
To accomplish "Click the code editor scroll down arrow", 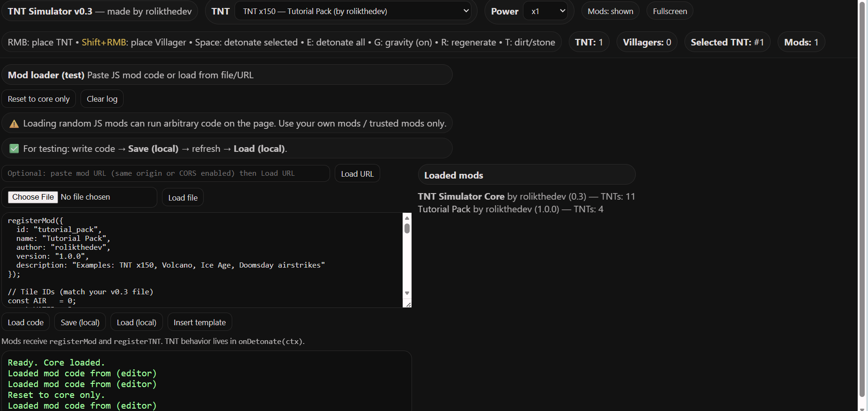I will click(407, 293).
